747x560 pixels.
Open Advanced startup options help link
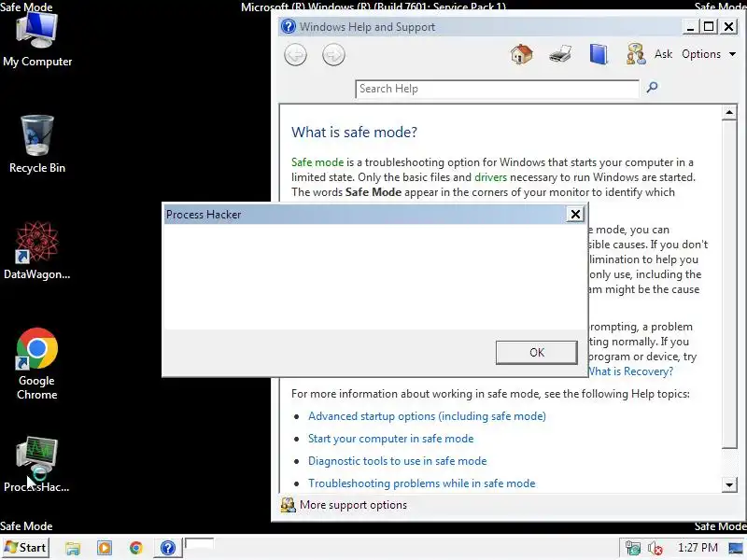427,416
